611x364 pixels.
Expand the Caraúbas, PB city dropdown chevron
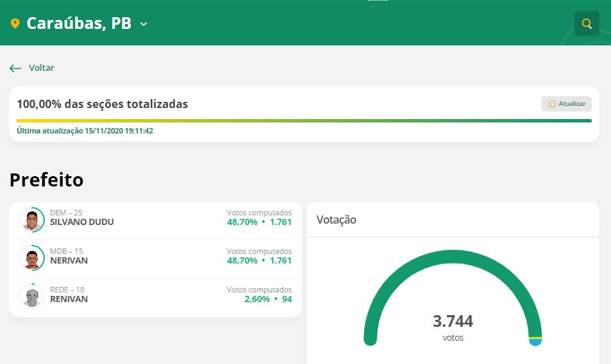coord(143,24)
